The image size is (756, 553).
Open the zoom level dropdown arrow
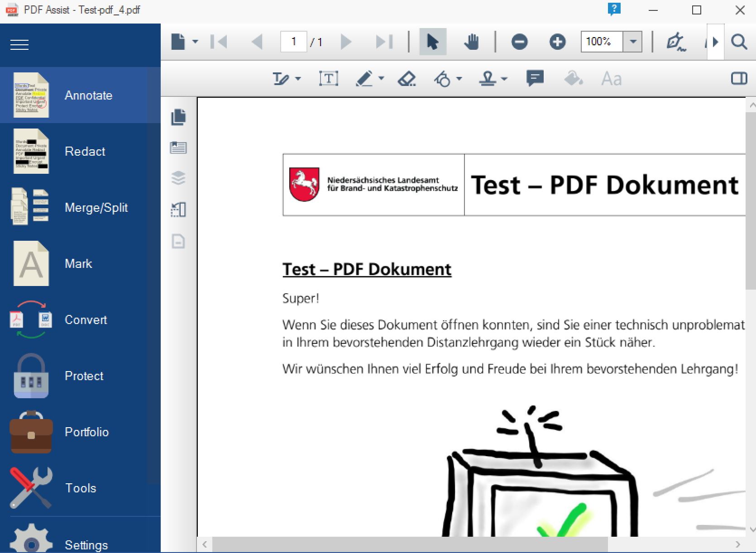(633, 42)
